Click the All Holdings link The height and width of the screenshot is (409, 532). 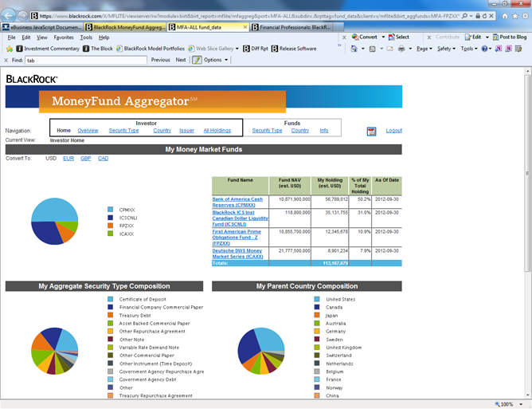[x=217, y=131]
